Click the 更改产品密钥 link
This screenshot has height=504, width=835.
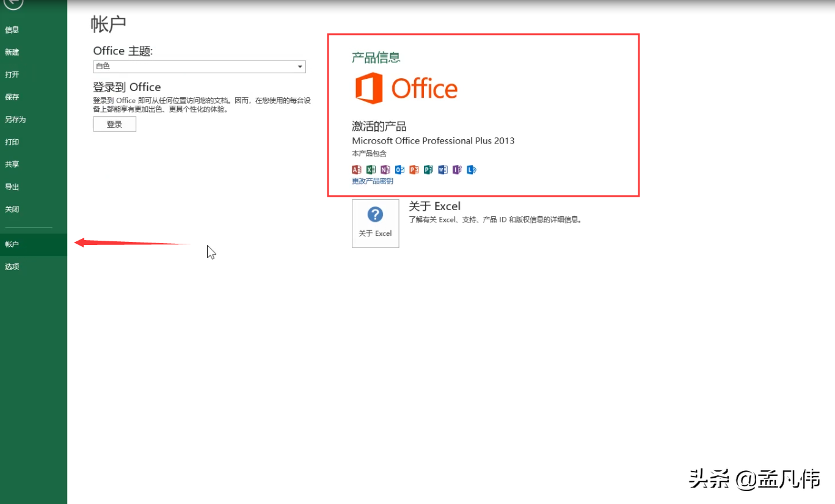pos(373,181)
